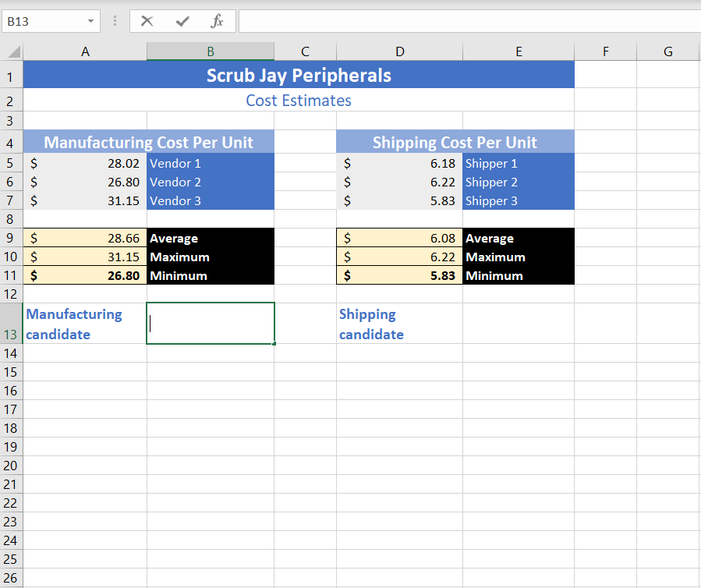
Task: Select all cells with corner triangle
Action: pos(13,51)
